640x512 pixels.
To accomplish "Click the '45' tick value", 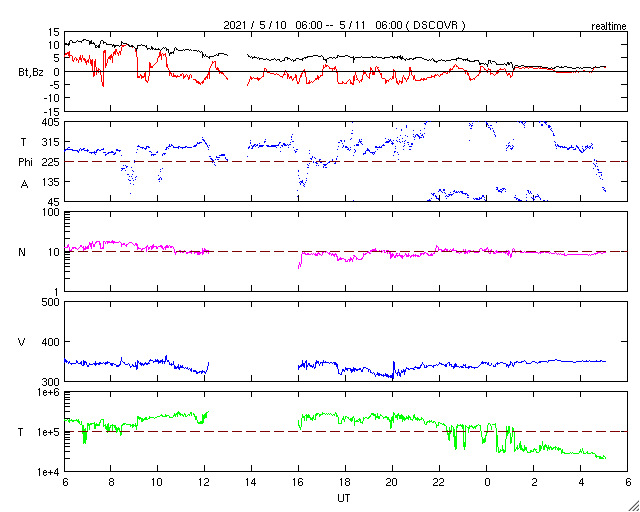I will [x=54, y=201].
